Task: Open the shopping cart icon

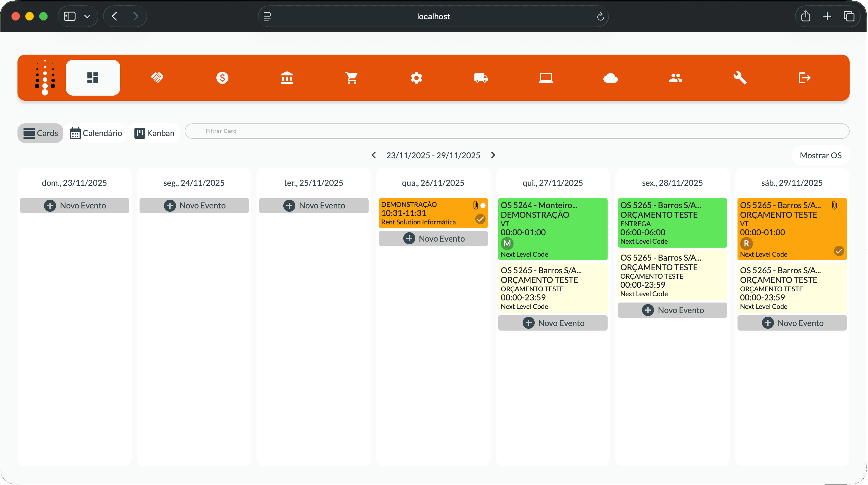Action: (x=351, y=78)
